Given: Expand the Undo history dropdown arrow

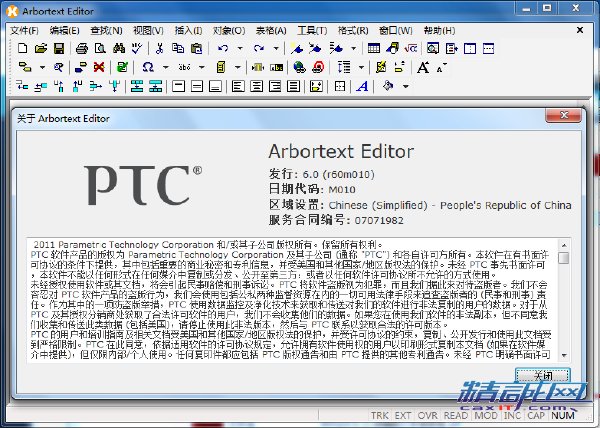Looking at the screenshot, I should pos(240,49).
